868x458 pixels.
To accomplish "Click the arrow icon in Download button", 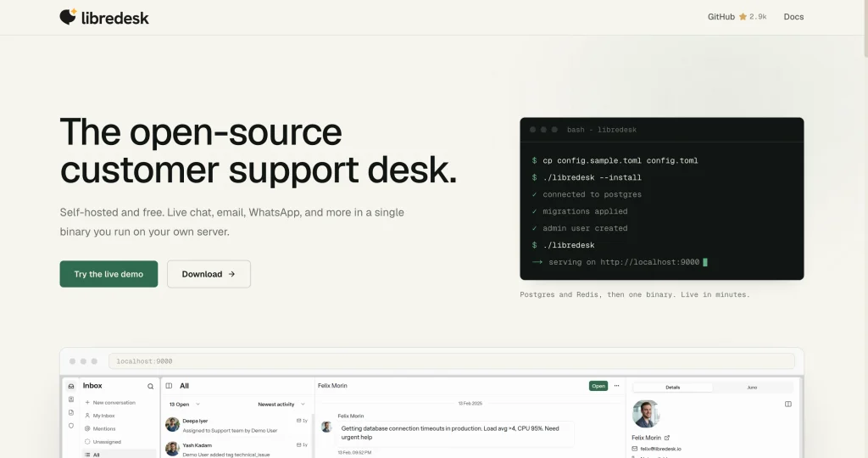I will (x=231, y=274).
